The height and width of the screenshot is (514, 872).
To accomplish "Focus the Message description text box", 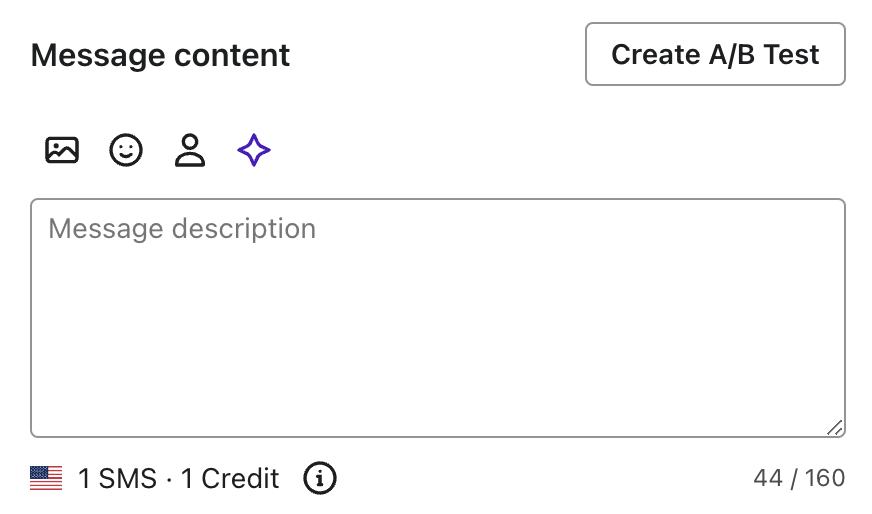I will tap(437, 318).
